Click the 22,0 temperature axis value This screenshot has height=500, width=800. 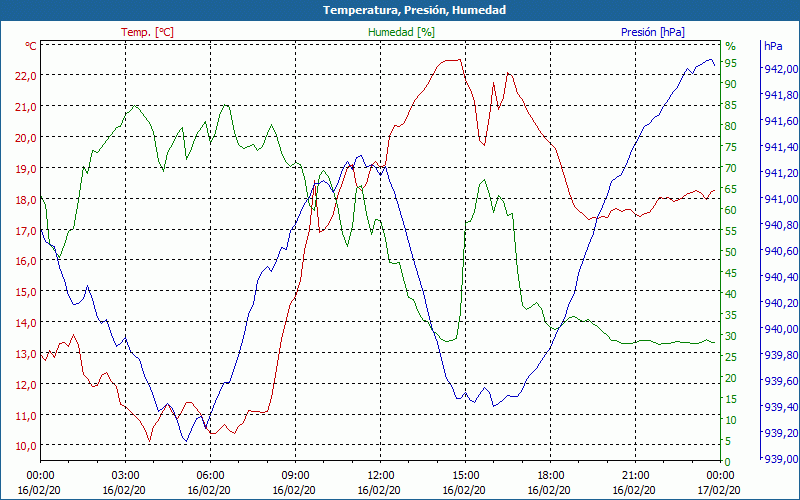coord(27,76)
